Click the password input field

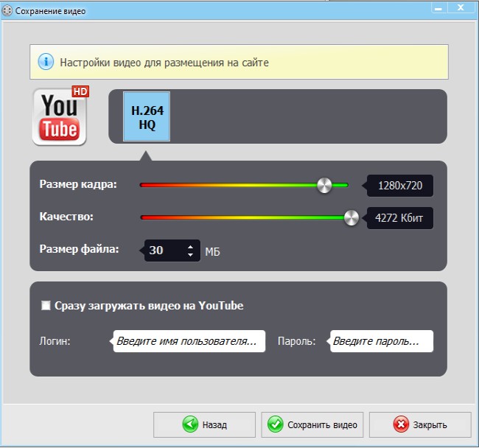tap(382, 341)
